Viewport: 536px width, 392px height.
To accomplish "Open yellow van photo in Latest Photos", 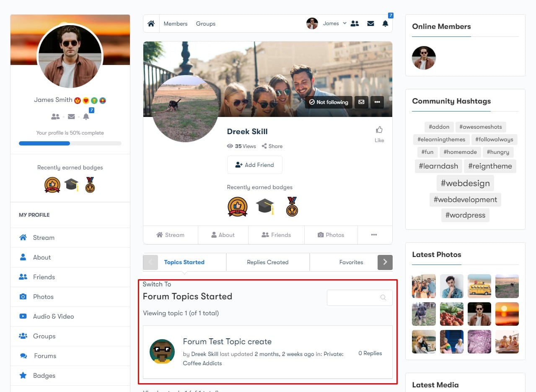I will tap(479, 286).
